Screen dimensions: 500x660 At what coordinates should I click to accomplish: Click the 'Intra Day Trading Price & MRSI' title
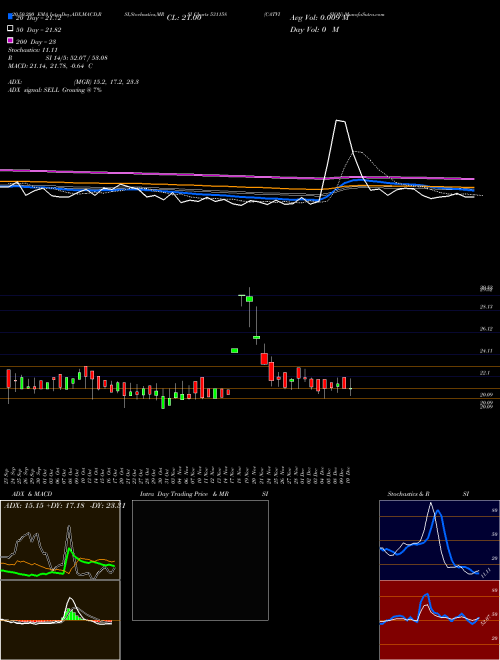pos(204,494)
